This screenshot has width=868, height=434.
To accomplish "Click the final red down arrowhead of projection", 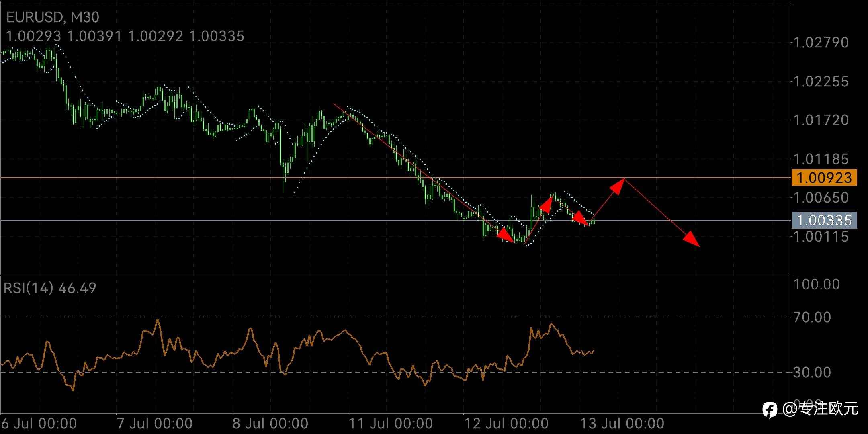I will [x=691, y=239].
